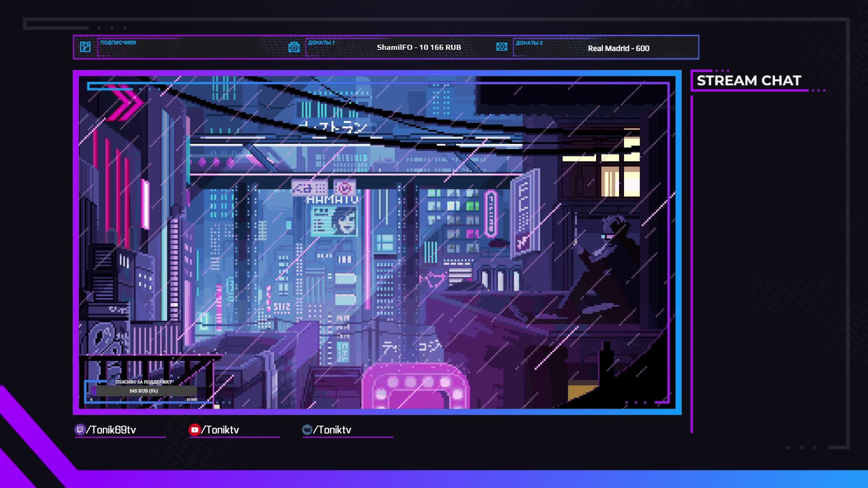
Task: Click the ShamilFO - 10 166 RUB text
Action: (419, 47)
